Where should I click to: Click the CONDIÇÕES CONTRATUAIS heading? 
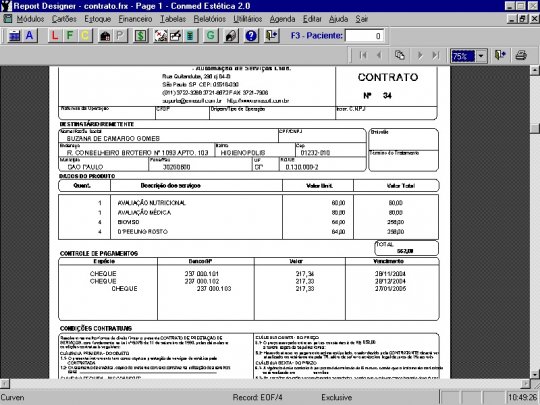pyautogui.click(x=96, y=329)
